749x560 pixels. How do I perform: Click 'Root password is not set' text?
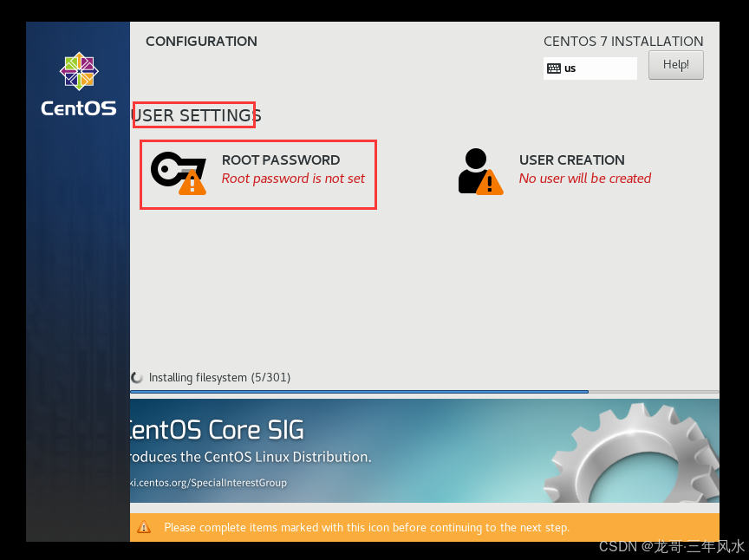click(293, 179)
